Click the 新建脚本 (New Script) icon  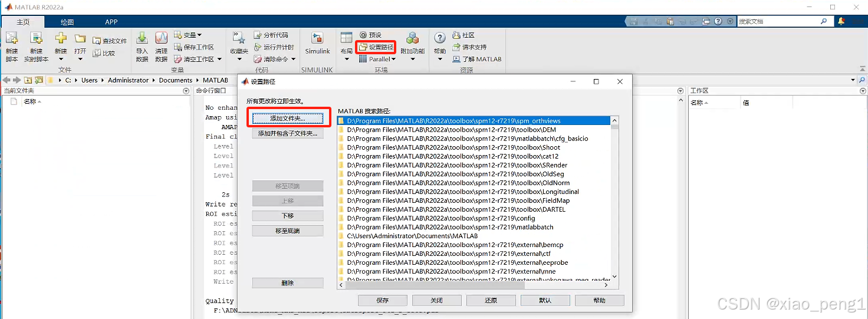click(x=12, y=39)
